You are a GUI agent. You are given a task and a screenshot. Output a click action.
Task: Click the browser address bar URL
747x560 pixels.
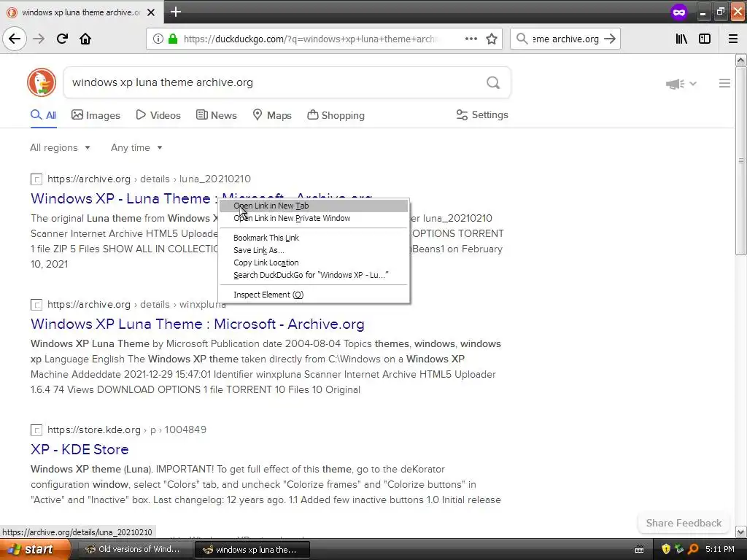point(309,39)
